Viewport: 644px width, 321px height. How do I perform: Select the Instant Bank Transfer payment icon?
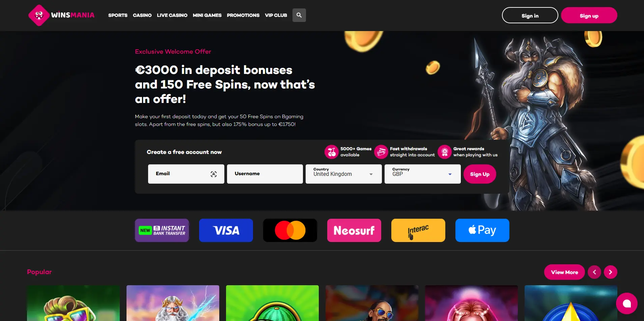click(x=162, y=230)
